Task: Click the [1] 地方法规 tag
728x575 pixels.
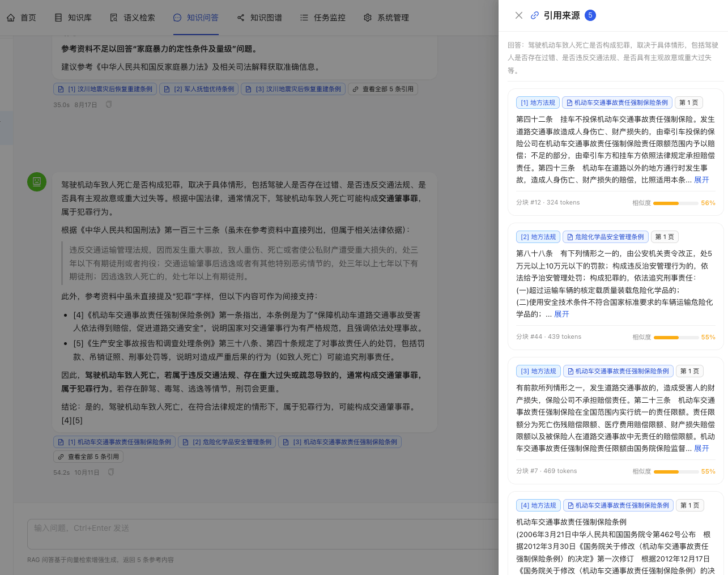Action: 538,103
